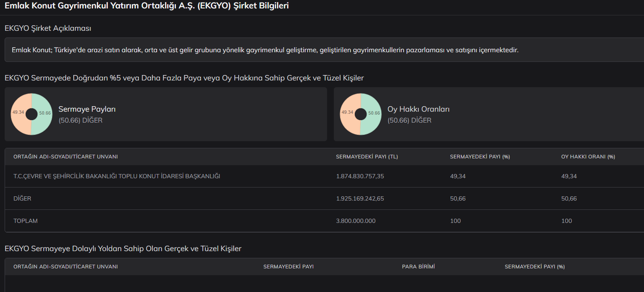The width and height of the screenshot is (644, 292).
Task: Click the total value 3.800.000.000
Action: (x=356, y=221)
